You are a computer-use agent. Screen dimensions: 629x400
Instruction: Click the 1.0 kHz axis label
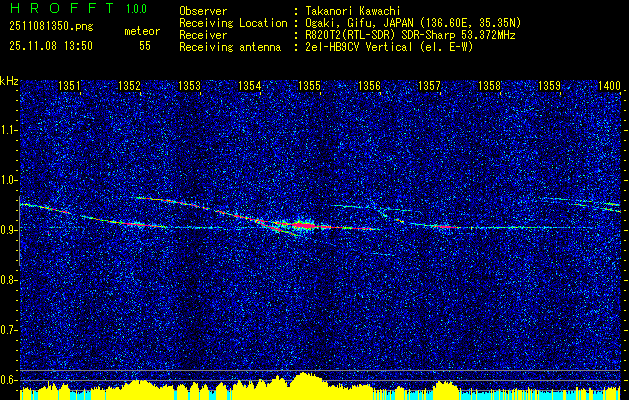(x=9, y=180)
